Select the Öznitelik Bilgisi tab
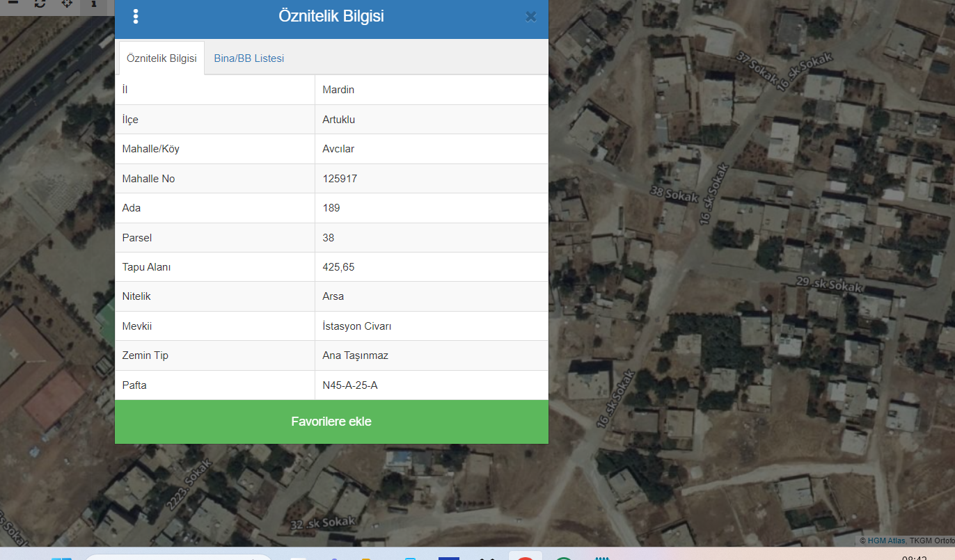This screenshot has width=955, height=560. [161, 58]
